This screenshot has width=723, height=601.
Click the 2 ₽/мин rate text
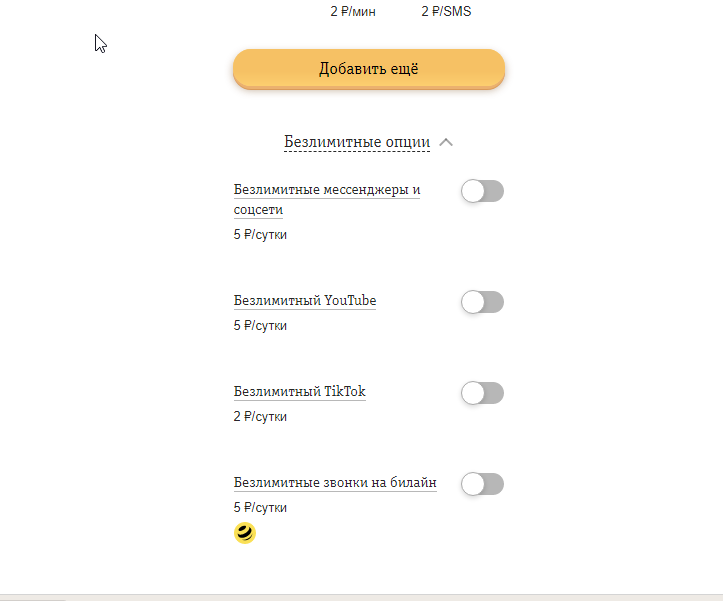[x=353, y=12]
